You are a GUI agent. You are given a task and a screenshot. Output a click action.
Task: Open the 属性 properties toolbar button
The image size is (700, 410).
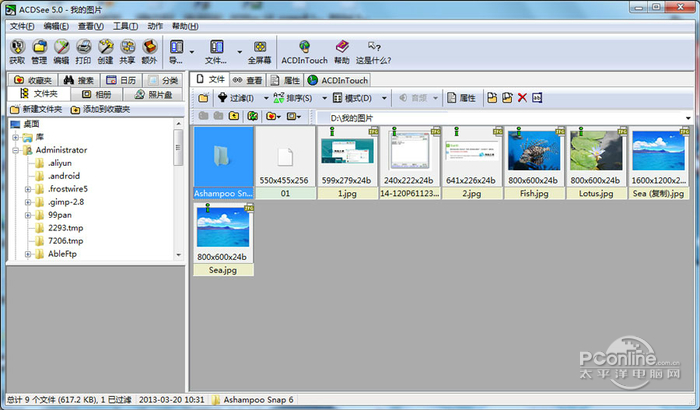[x=461, y=98]
